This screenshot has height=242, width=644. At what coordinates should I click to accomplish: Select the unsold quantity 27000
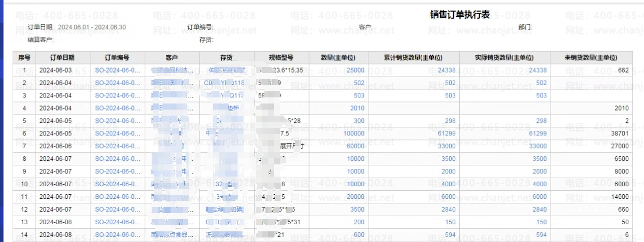pyautogui.click(x=620, y=146)
